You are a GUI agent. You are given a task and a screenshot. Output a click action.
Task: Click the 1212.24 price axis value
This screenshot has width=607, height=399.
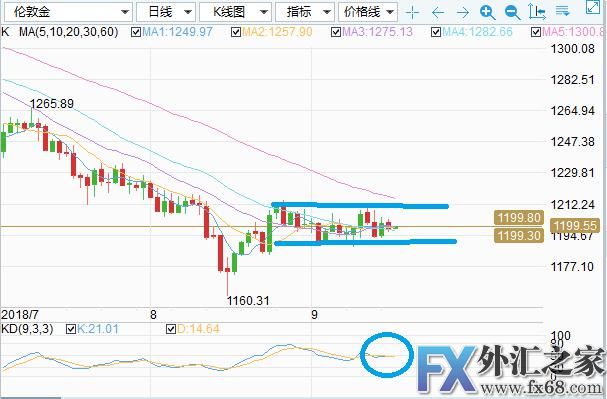click(573, 205)
